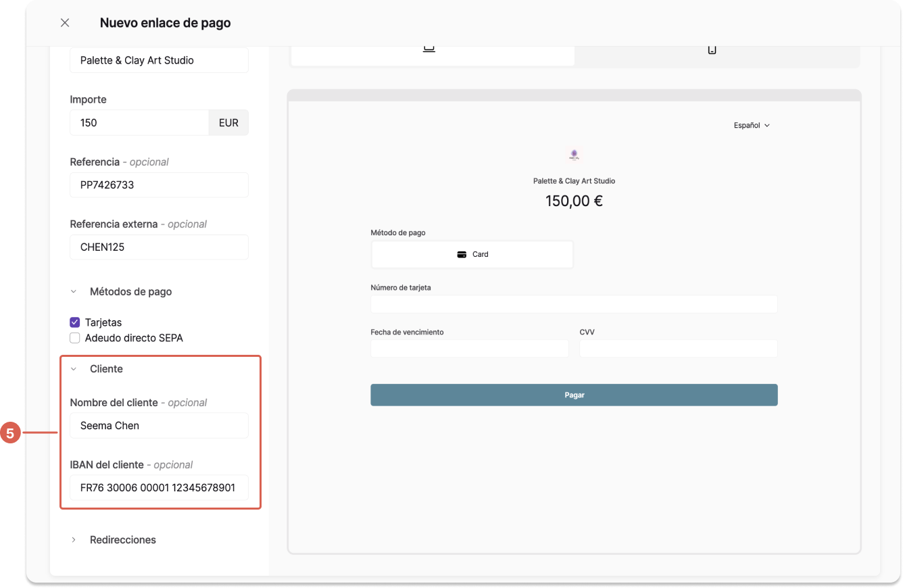Select the Card payment method
903x588 pixels.
point(472,255)
